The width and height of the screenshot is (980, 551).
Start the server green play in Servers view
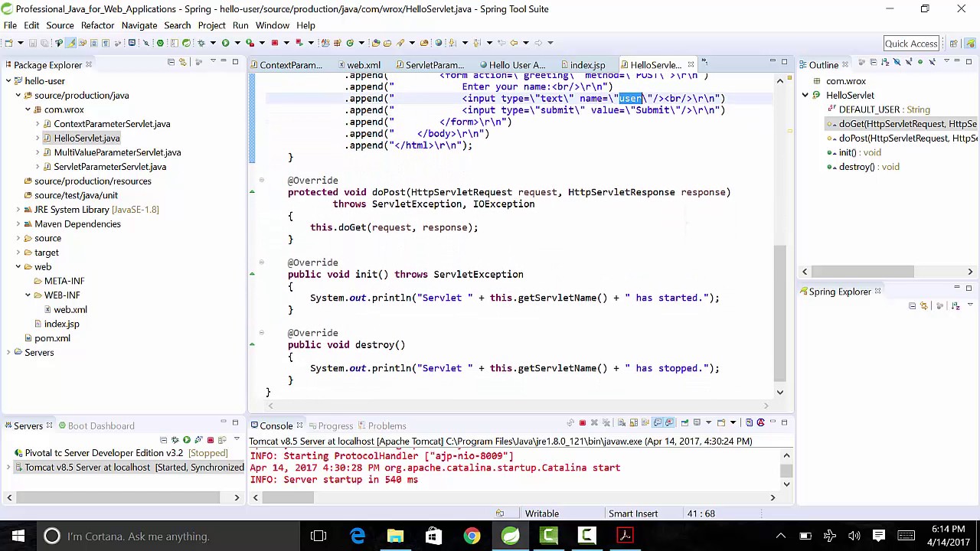click(187, 440)
